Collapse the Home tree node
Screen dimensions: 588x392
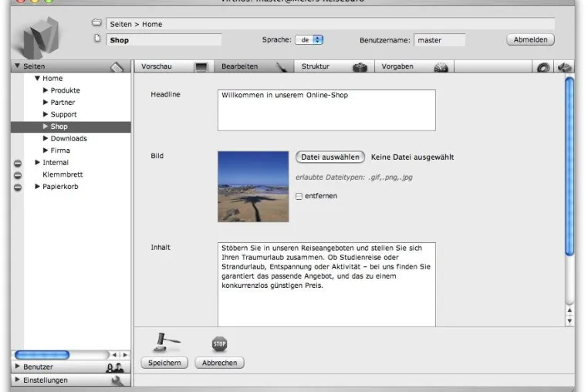(x=37, y=78)
